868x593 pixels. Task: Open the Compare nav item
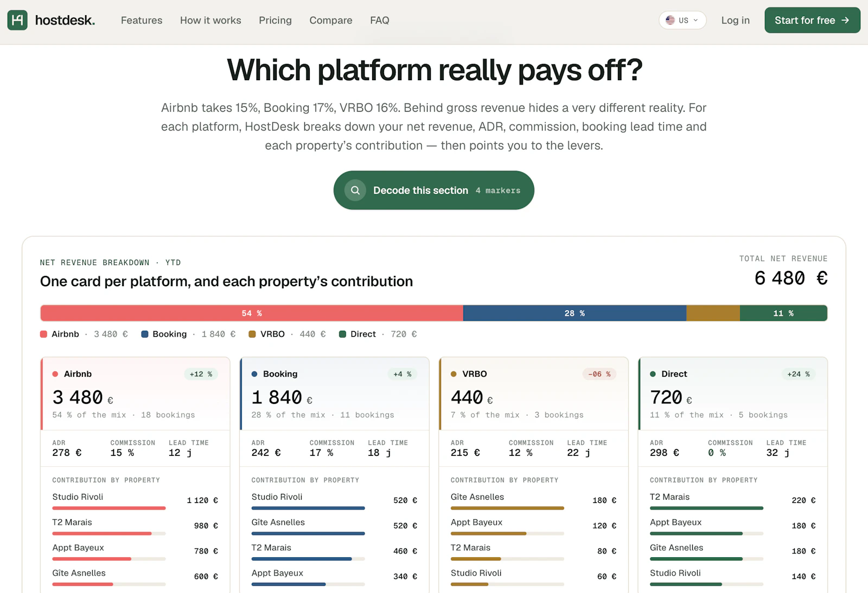click(331, 20)
